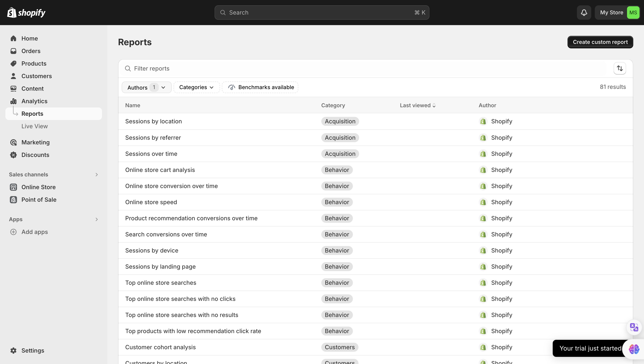644x364 pixels.
Task: Open the Point of Sale channel
Action: pyautogui.click(x=39, y=199)
